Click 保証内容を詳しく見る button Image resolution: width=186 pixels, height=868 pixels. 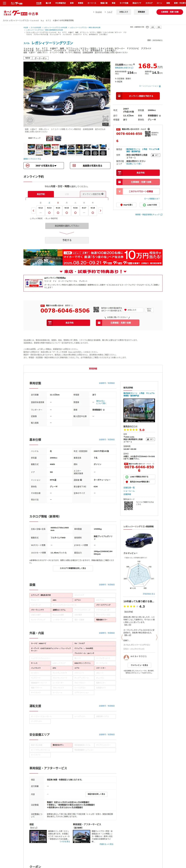coord(96,794)
